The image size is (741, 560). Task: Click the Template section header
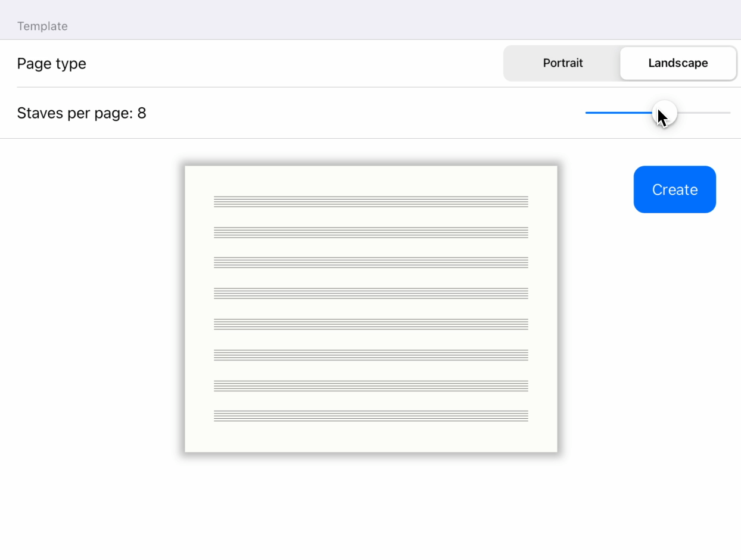[x=42, y=26]
